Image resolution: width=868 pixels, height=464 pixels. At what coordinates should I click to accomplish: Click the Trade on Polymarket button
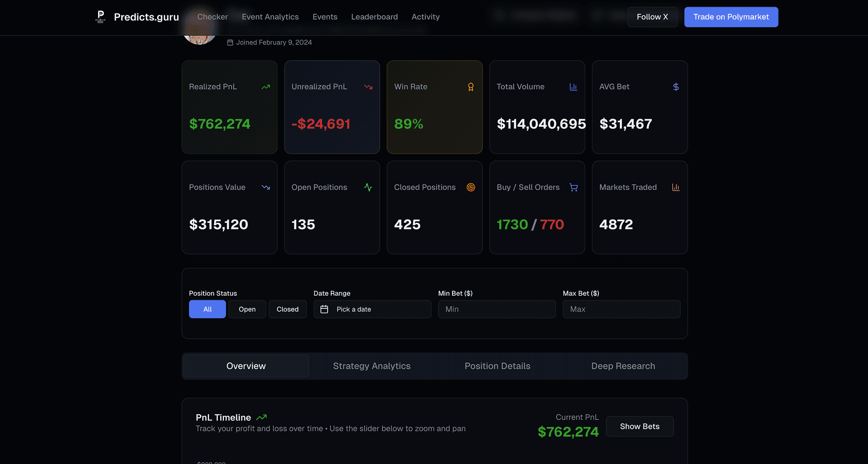731,17
